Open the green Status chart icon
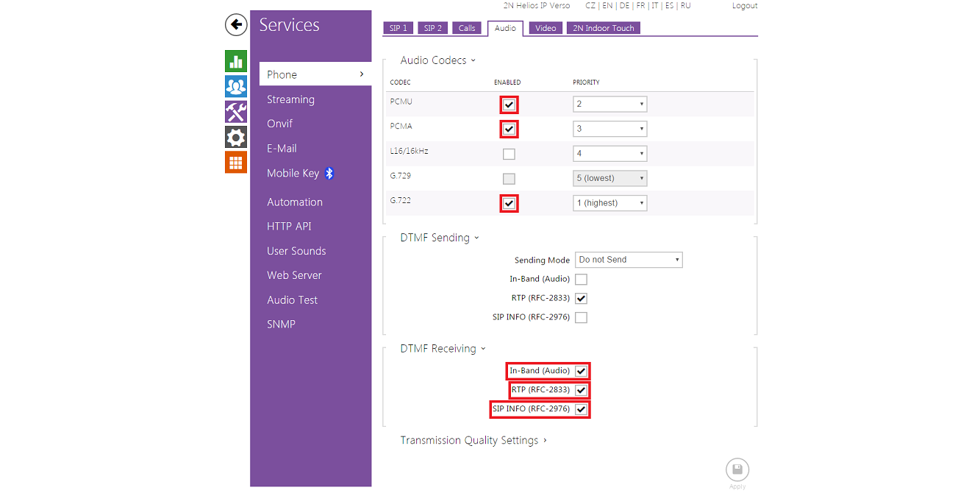This screenshot has height=496, width=980. coord(236,61)
